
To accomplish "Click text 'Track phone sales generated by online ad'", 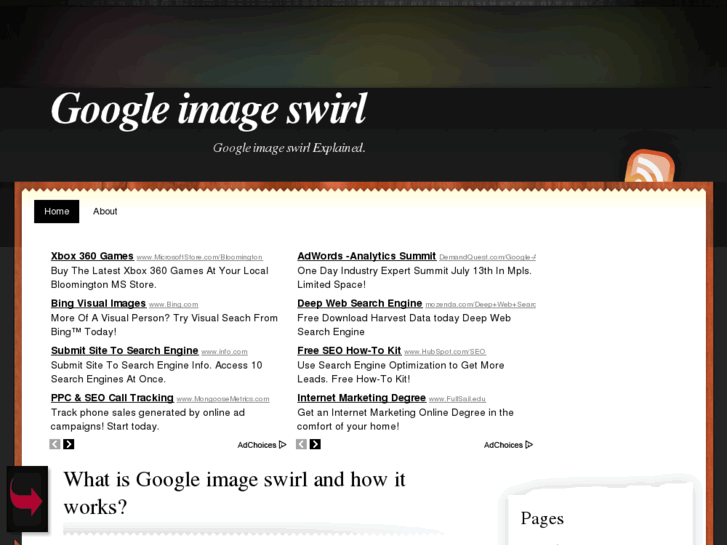I will coord(148,413).
